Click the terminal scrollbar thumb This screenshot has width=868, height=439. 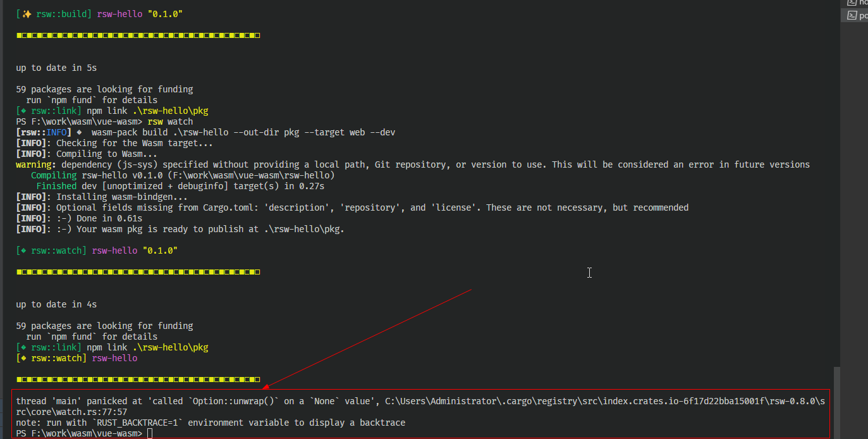coord(837,402)
